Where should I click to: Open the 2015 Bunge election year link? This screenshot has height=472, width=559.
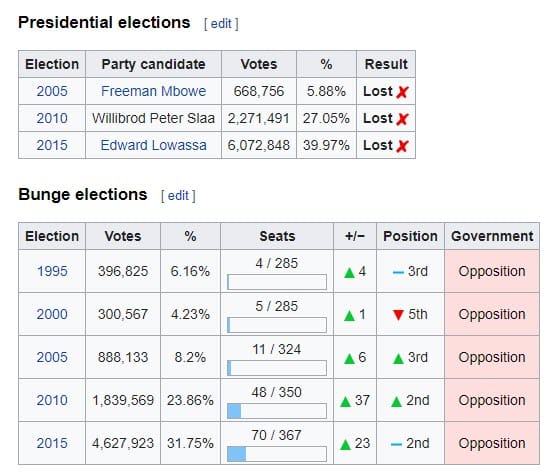[52, 443]
